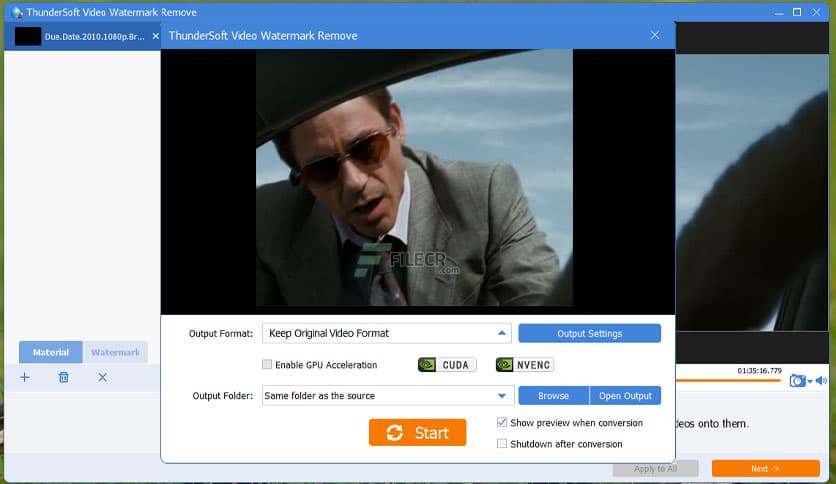Screen dimensions: 836x484
Task: Expand the Output Format dropdown
Action: click(x=501, y=333)
